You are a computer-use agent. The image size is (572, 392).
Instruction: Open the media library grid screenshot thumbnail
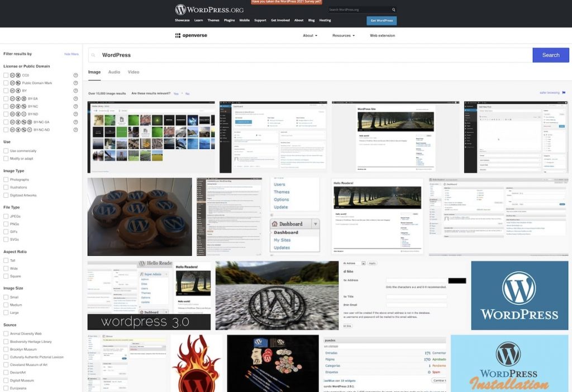pos(151,137)
